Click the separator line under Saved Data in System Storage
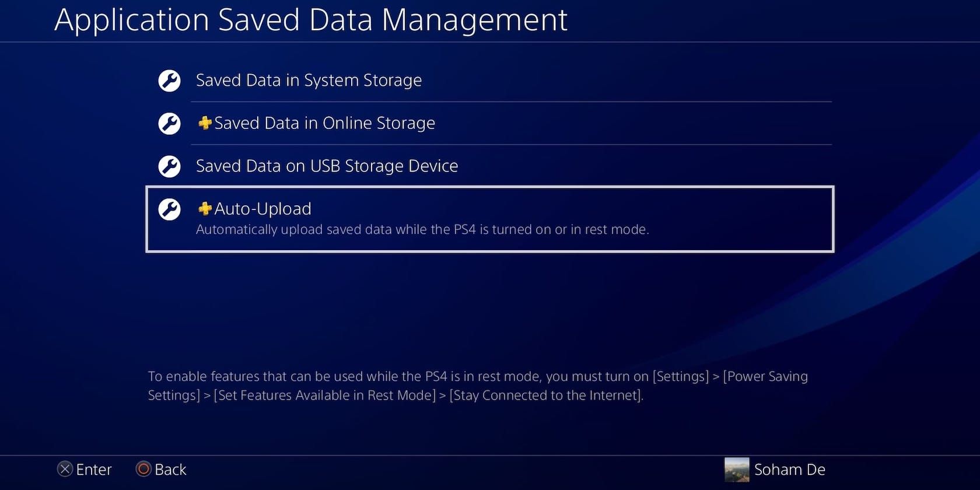Image resolution: width=980 pixels, height=490 pixels. pos(510,101)
